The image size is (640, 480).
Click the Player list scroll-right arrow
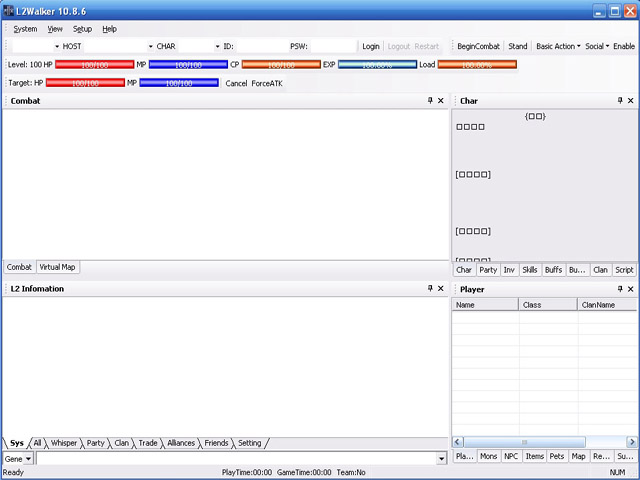point(632,442)
